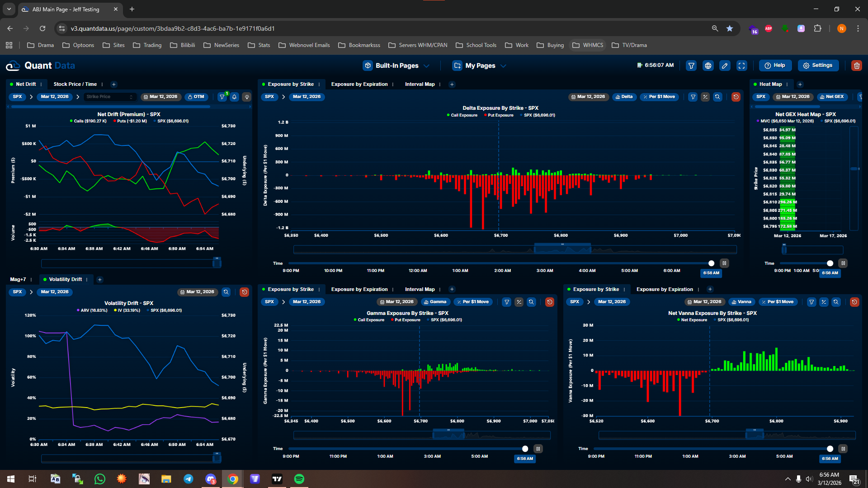Screen dimensions: 868x488
Task: Switch to Stock Price / Time tab
Action: point(75,84)
